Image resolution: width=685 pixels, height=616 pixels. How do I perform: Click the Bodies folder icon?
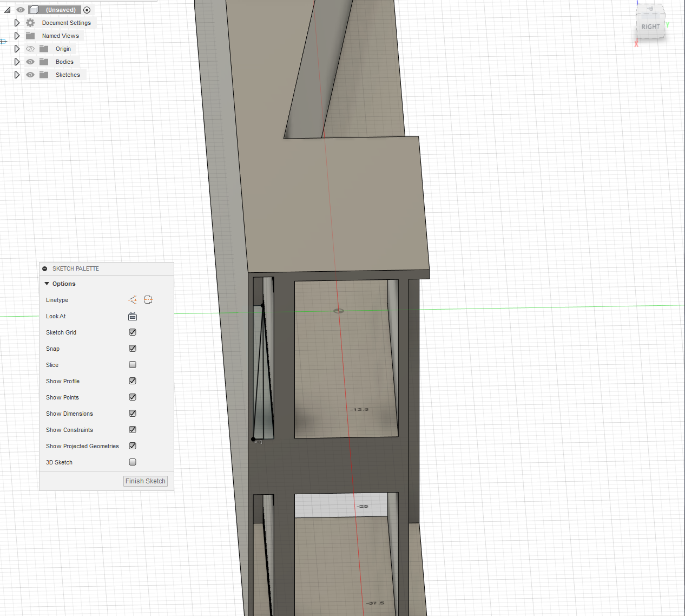click(x=44, y=62)
